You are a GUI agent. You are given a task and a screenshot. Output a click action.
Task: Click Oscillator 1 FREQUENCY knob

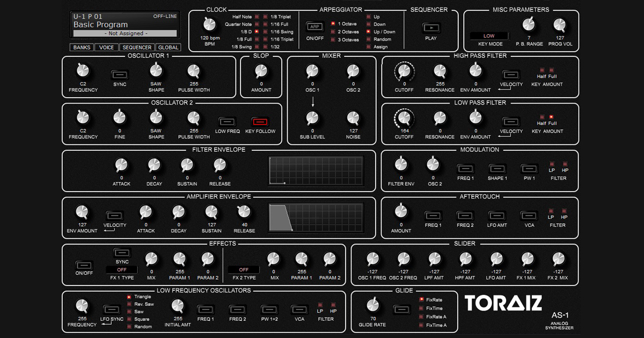coord(83,70)
